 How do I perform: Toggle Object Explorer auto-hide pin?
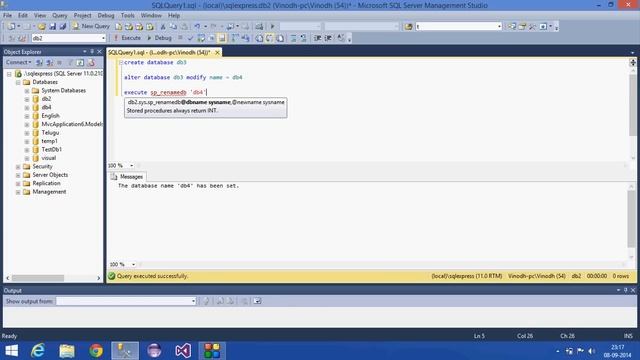point(92,51)
